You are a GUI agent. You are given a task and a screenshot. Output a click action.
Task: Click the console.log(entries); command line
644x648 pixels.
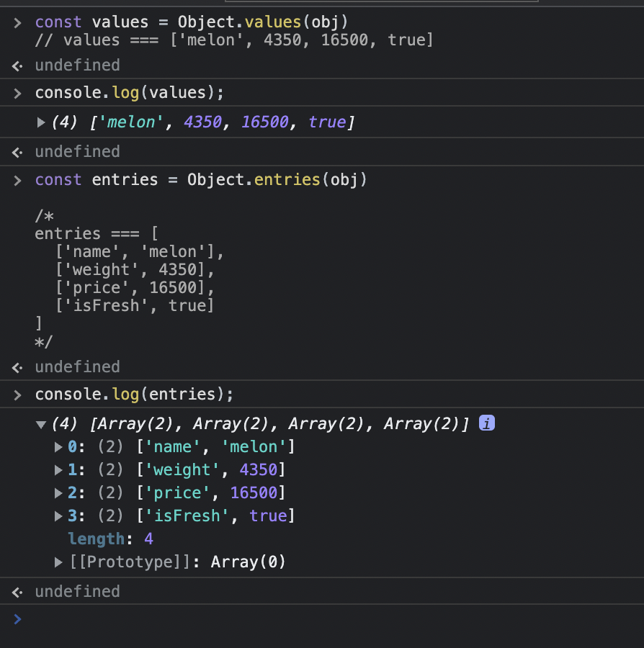[134, 395]
